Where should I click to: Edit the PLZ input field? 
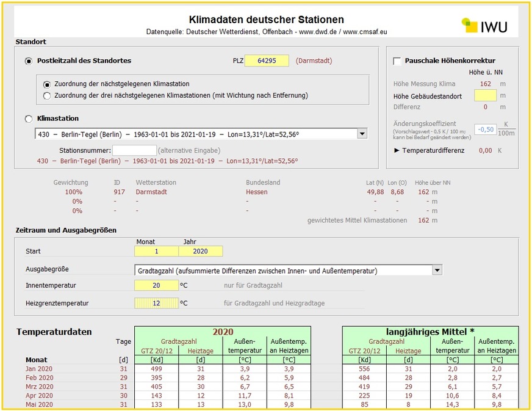[266, 60]
